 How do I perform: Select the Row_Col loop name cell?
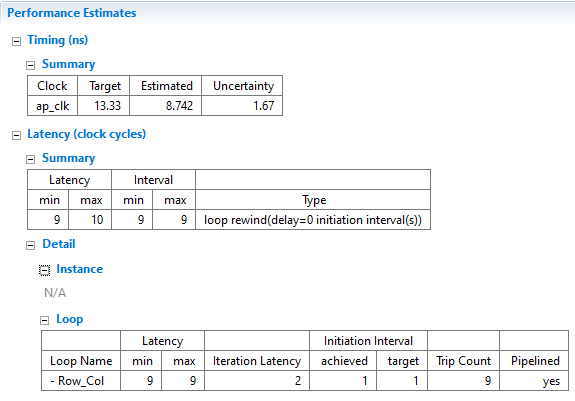point(81,381)
